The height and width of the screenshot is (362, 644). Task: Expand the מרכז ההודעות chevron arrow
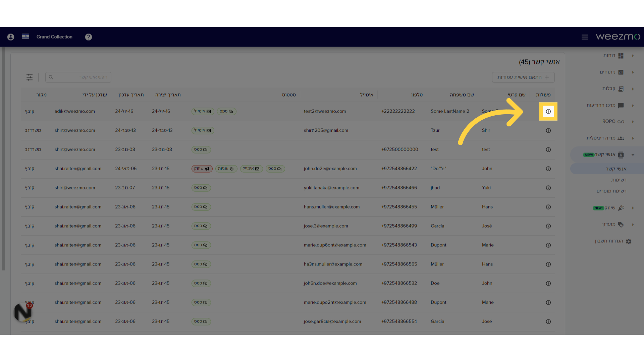633,106
